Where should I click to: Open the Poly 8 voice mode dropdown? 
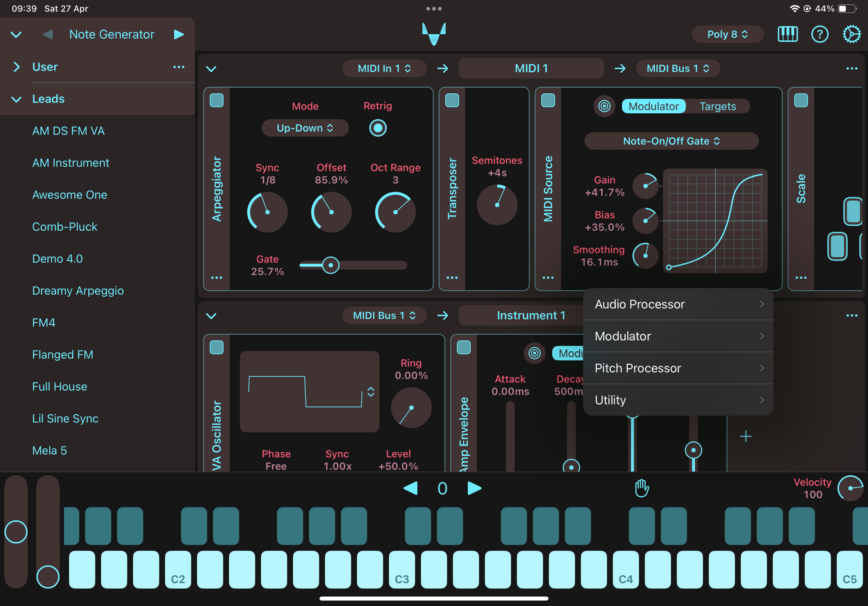click(x=728, y=35)
